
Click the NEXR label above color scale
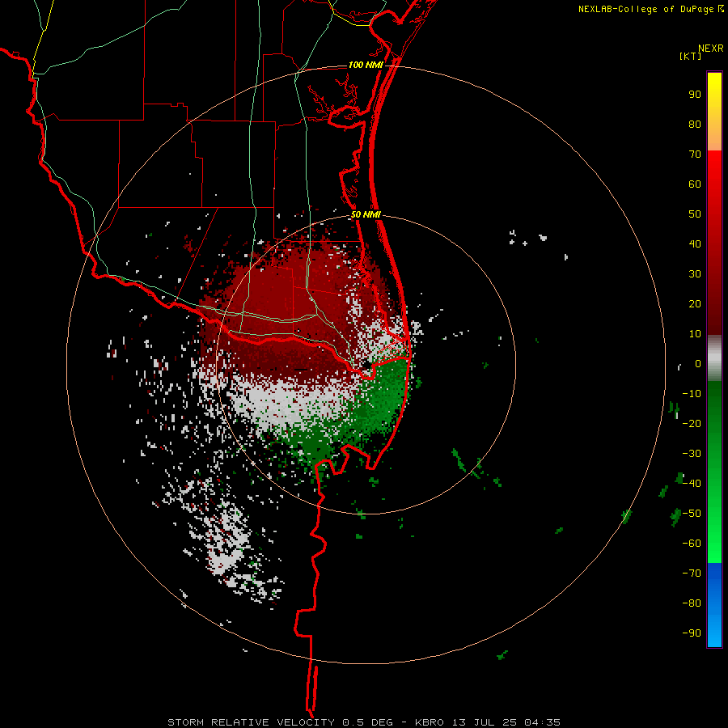710,49
